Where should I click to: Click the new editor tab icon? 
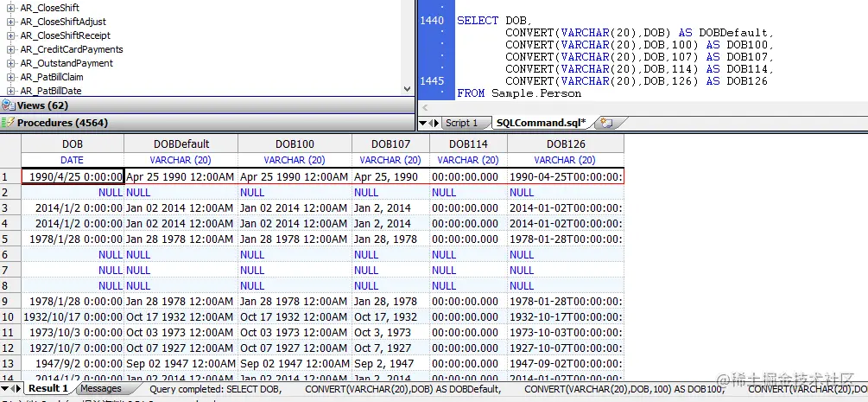[x=606, y=123]
